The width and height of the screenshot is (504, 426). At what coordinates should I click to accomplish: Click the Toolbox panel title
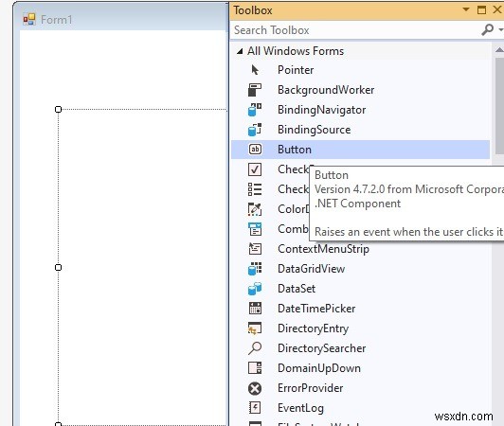click(x=253, y=10)
